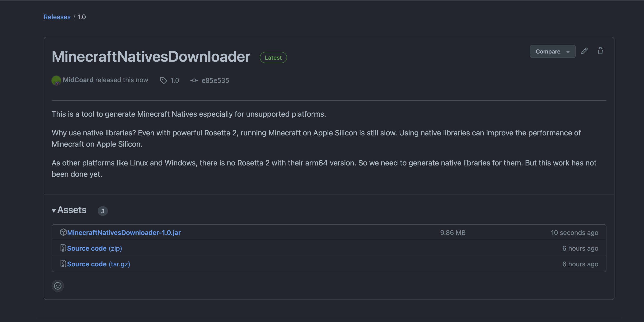The width and height of the screenshot is (644, 322).
Task: Download MinecraftNativesDownloader-1.0.jar
Action: (124, 233)
